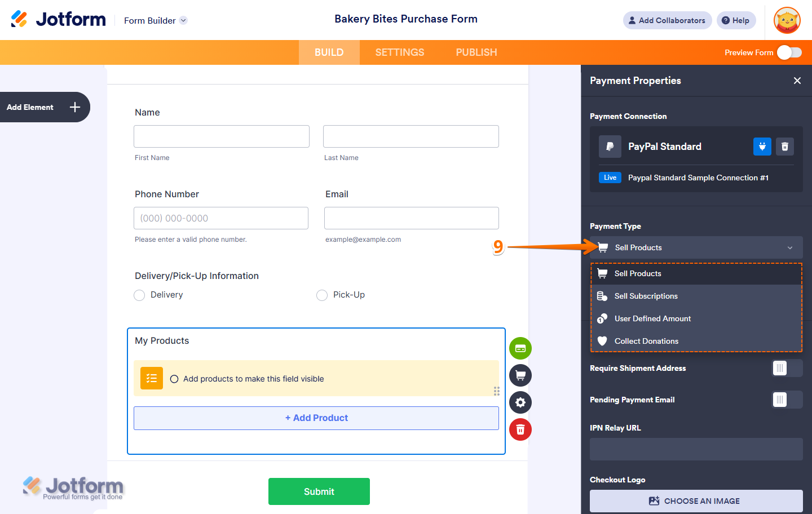Select the Delivery radio button
The height and width of the screenshot is (514, 812).
[x=139, y=295]
